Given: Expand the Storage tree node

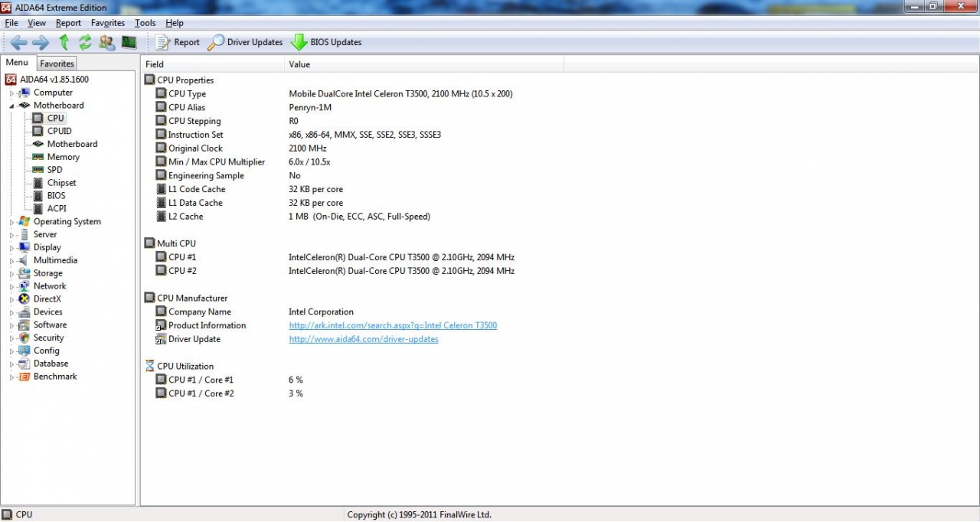Looking at the screenshot, I should pos(11,273).
